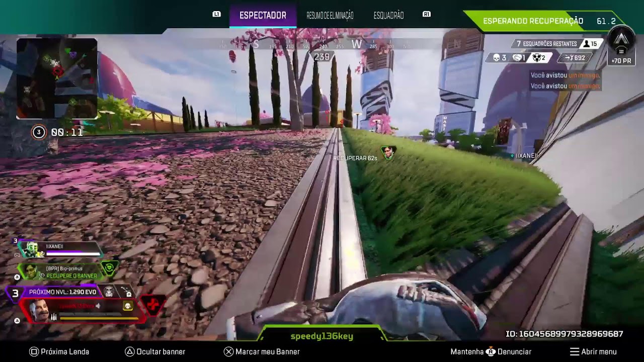Select Marcar meu Banner prompt

pos(262,352)
